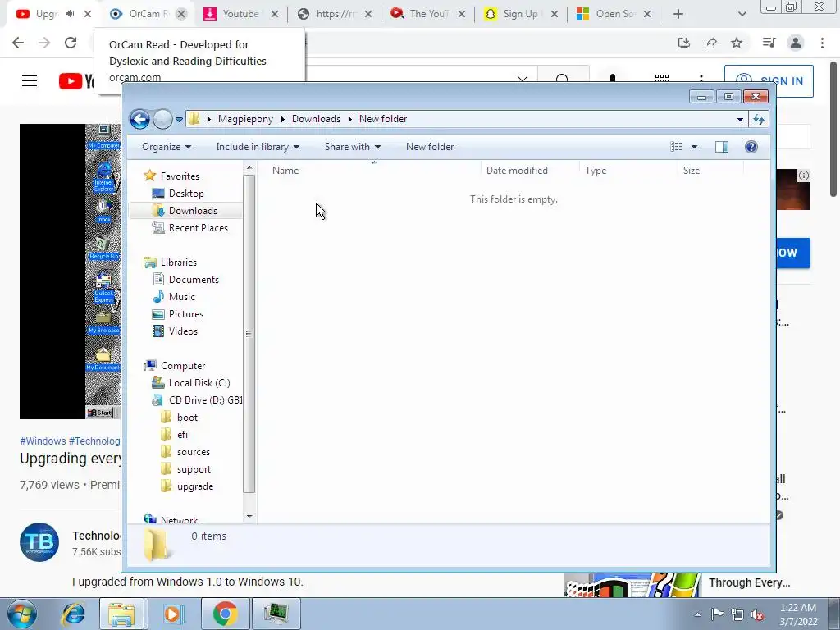Select New folder breadcrumb segment
Image resolution: width=840 pixels, height=630 pixels.
tap(383, 119)
